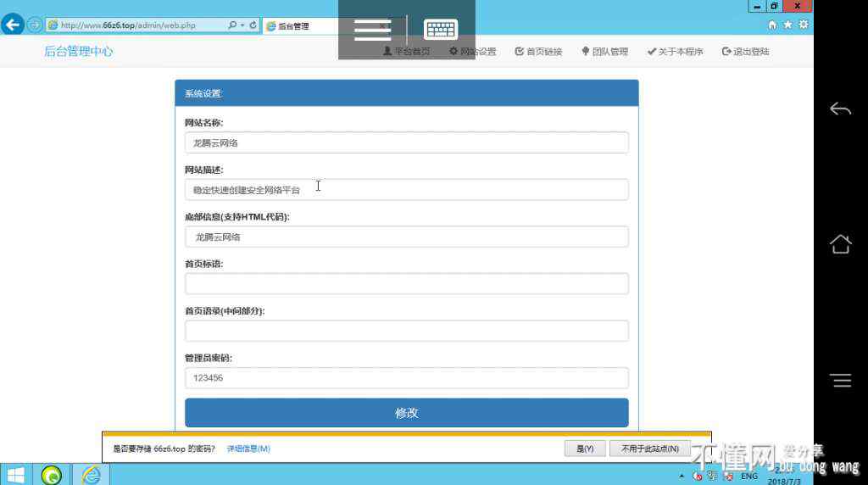Click the IE home icon

click(772, 25)
